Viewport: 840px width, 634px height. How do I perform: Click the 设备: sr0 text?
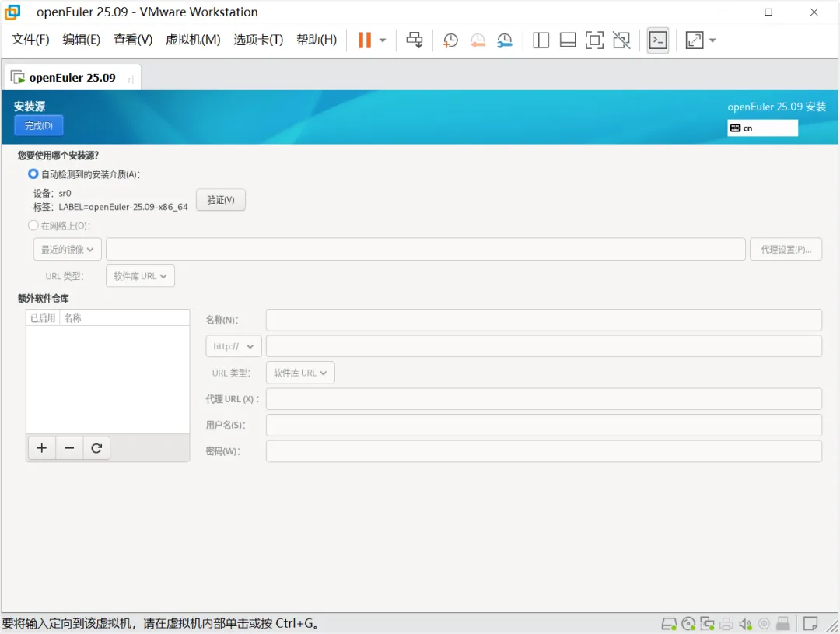point(53,193)
